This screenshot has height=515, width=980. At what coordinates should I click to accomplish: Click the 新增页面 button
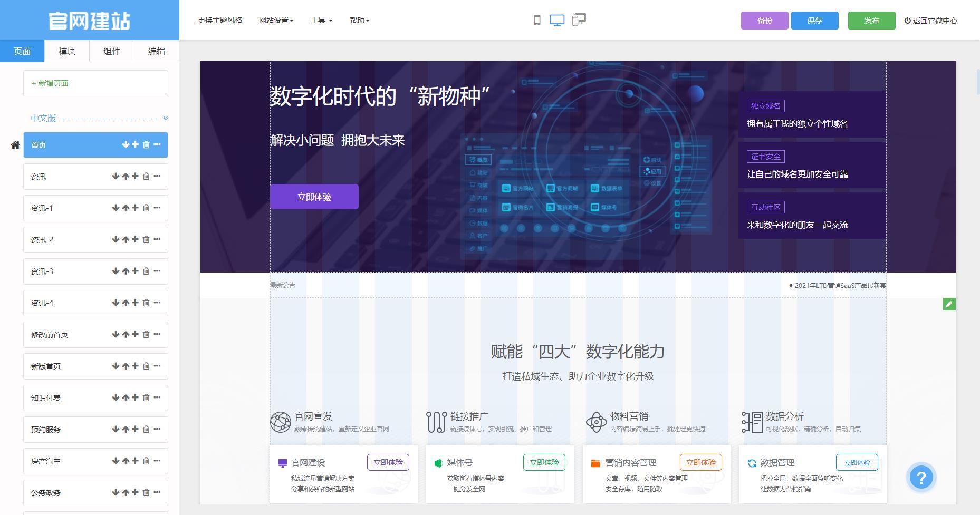click(x=95, y=83)
